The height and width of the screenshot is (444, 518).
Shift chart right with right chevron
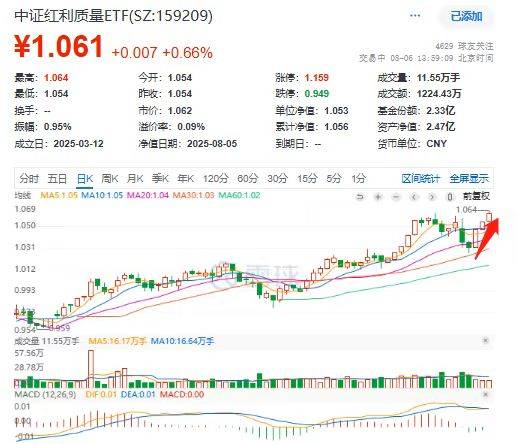[432, 197]
